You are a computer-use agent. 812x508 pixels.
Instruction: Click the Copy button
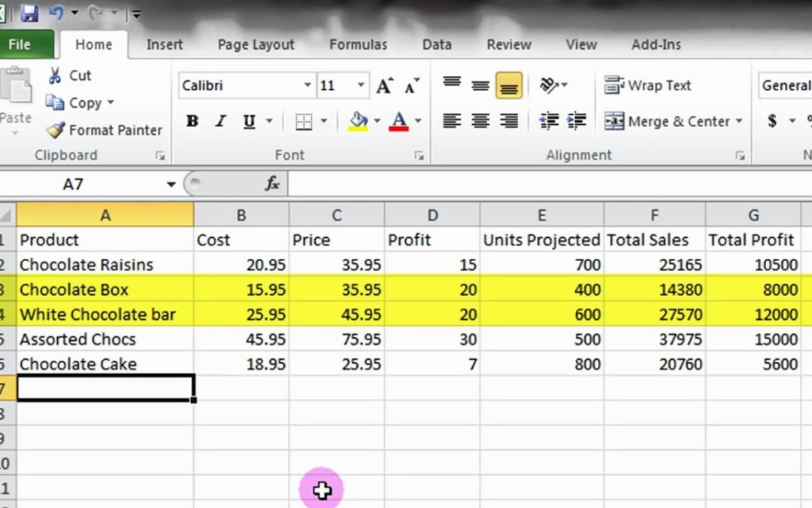coord(74,102)
